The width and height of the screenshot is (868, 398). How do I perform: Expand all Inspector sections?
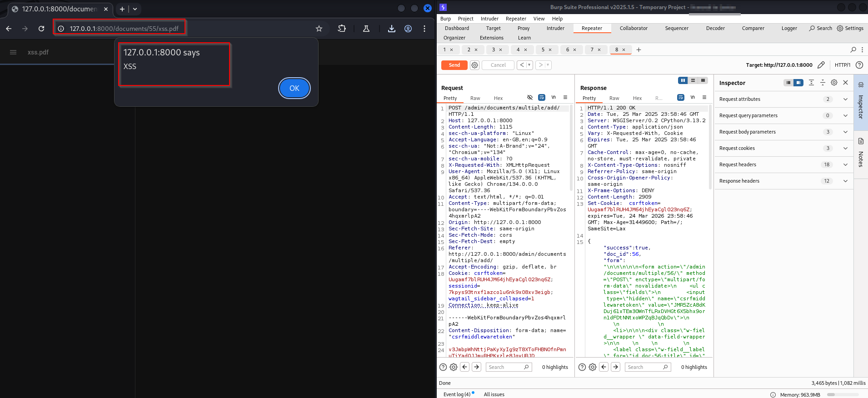pos(811,83)
